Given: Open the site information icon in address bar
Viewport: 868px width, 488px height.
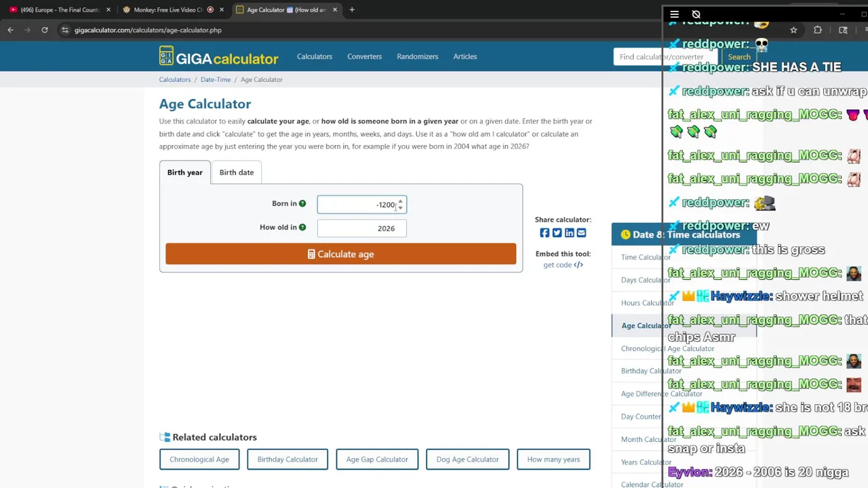Looking at the screenshot, I should coord(65,30).
